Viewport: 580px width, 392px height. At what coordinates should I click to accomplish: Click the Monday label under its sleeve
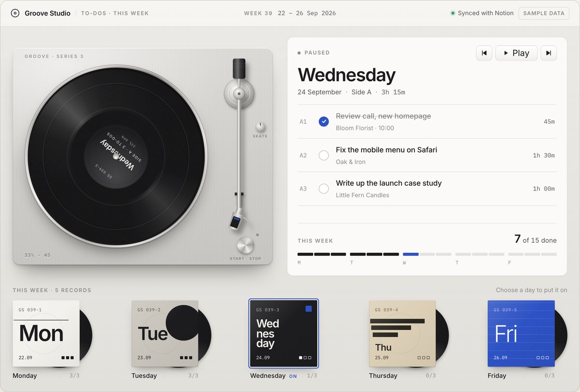pyautogui.click(x=25, y=376)
